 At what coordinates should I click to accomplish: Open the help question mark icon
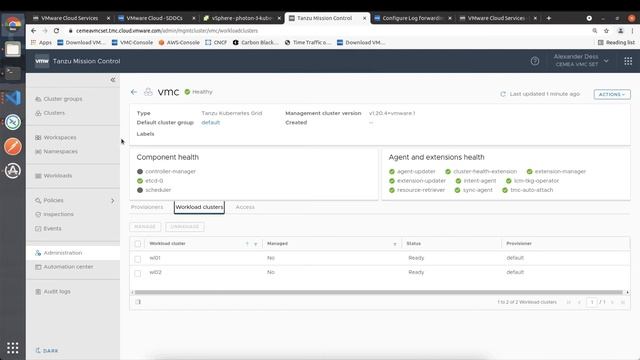(x=535, y=61)
